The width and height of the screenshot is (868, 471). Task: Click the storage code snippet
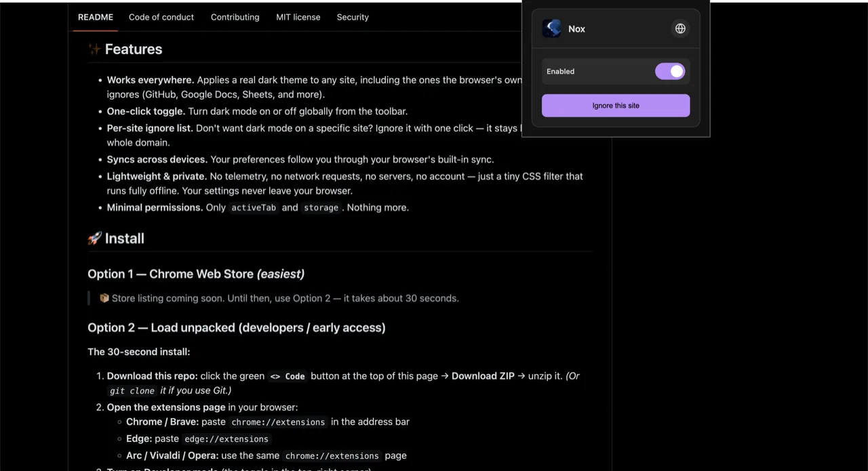321,207
